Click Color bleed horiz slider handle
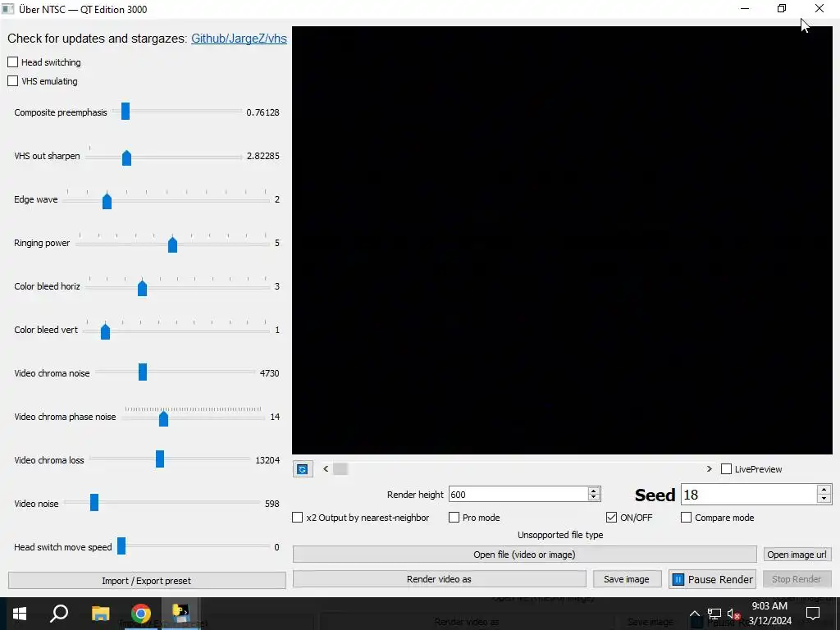 [142, 288]
